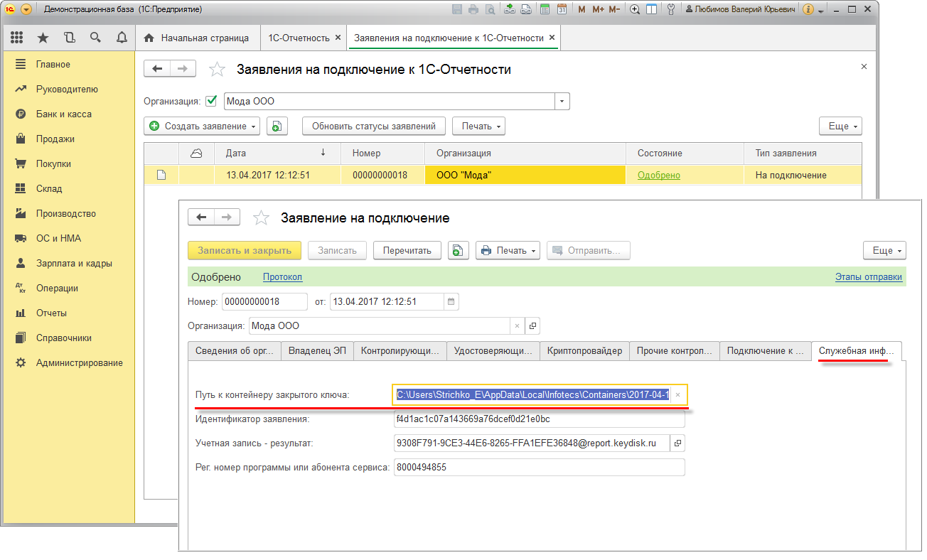Click the M+ memory add button

598,9
